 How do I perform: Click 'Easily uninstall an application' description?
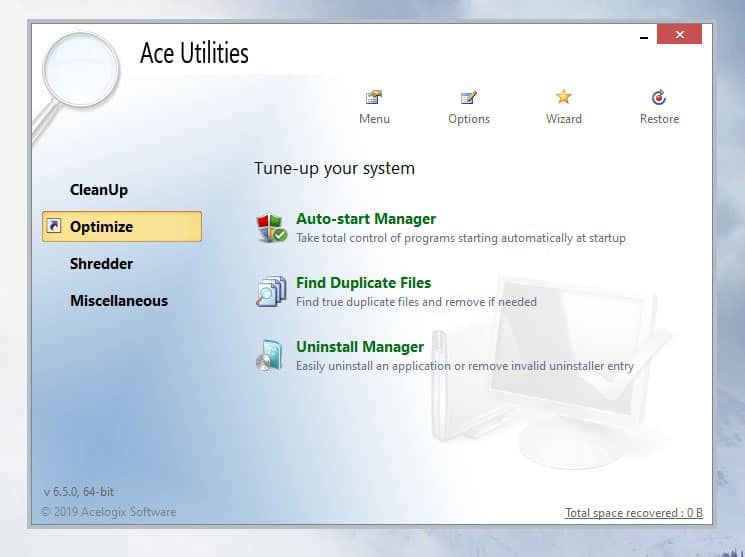(465, 366)
